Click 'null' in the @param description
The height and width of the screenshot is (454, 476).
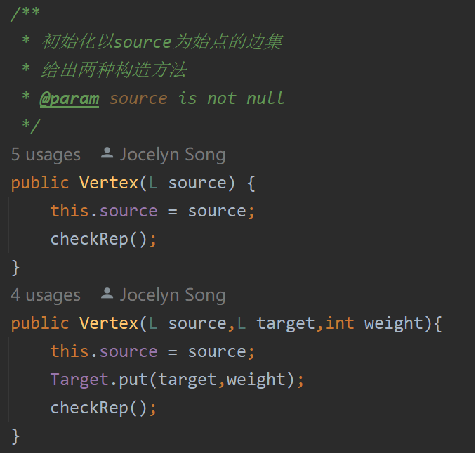click(265, 98)
